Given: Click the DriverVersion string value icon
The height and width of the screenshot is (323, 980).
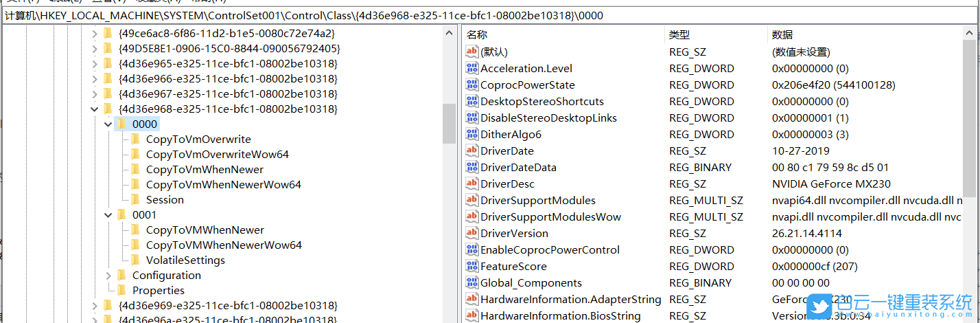Looking at the screenshot, I should (x=471, y=234).
